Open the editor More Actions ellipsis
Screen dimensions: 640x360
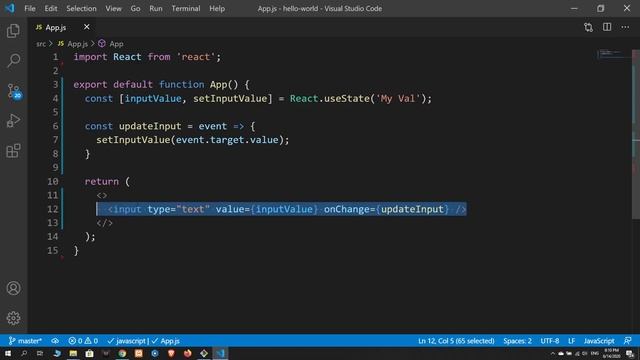pyautogui.click(x=625, y=27)
